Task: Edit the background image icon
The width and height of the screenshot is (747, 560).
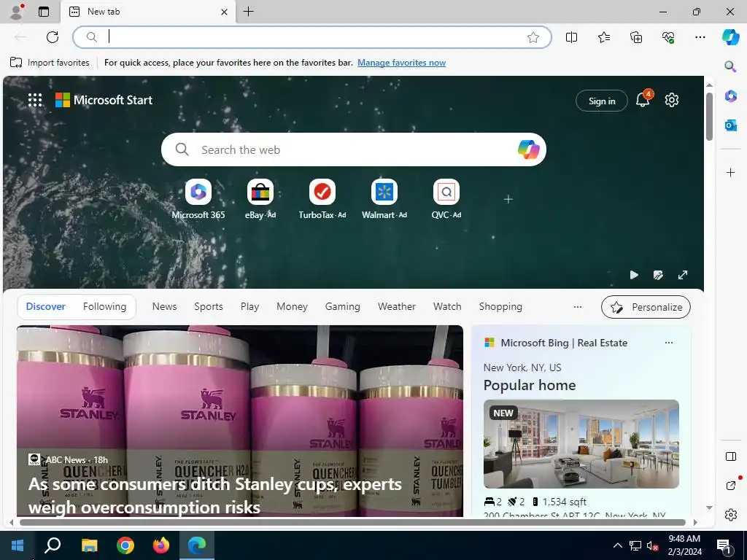Action: (x=659, y=275)
